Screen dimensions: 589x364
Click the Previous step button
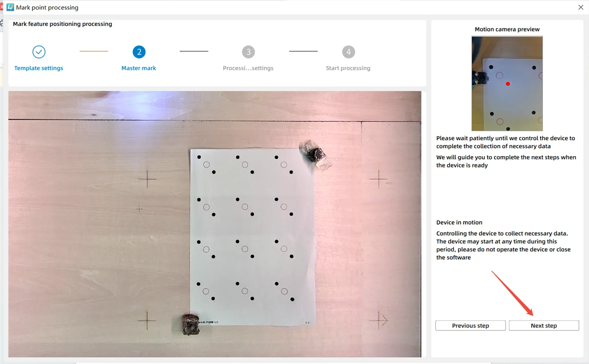(470, 325)
